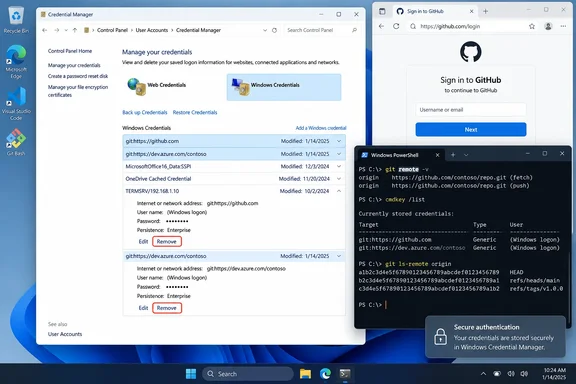Click the Secure authentication notification
Viewport: 576px width, 384px height.
coord(495,337)
